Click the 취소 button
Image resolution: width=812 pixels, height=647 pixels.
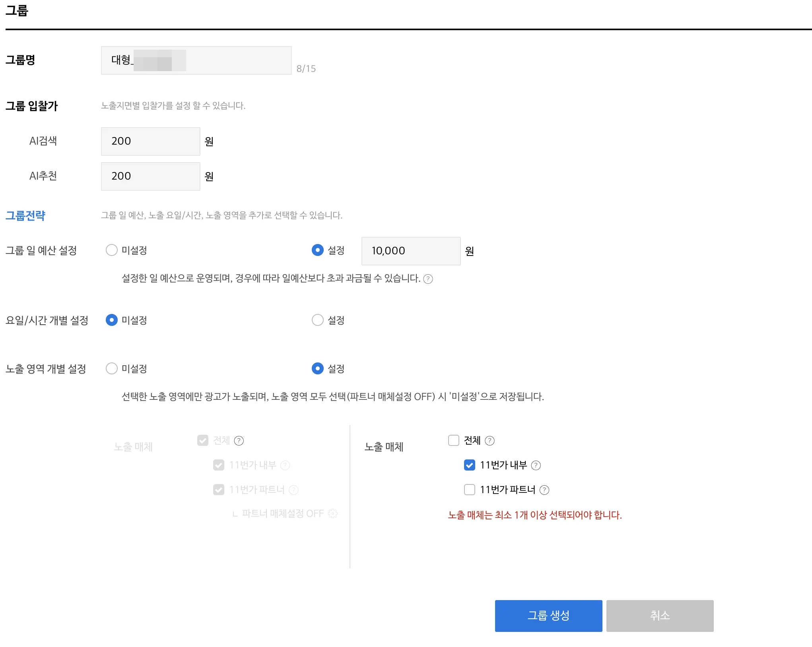[x=660, y=616]
